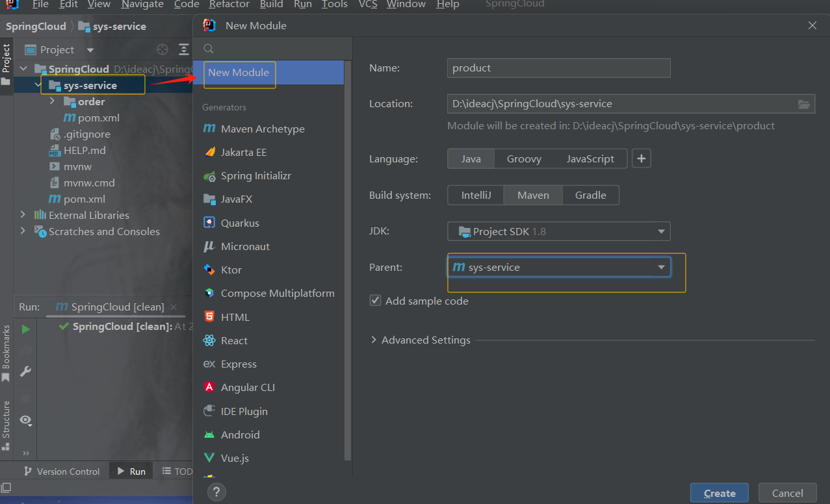The height and width of the screenshot is (504, 830).
Task: Open the eye view options in Run panel
Action: click(x=25, y=420)
